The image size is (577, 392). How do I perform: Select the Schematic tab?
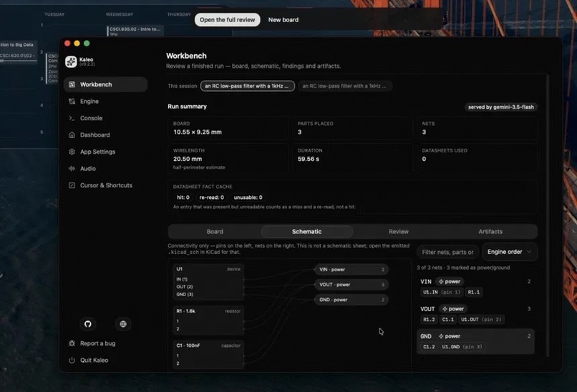tap(307, 232)
